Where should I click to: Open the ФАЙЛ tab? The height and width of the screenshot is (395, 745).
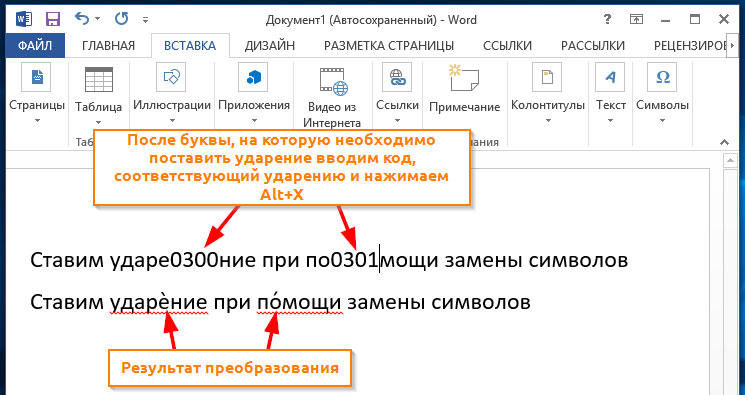tap(35, 46)
